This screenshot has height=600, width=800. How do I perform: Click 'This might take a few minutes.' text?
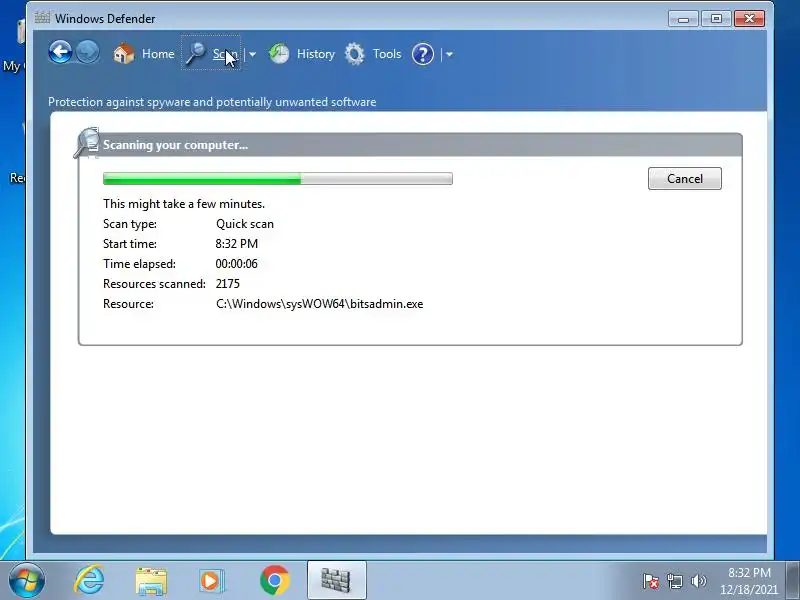[184, 204]
